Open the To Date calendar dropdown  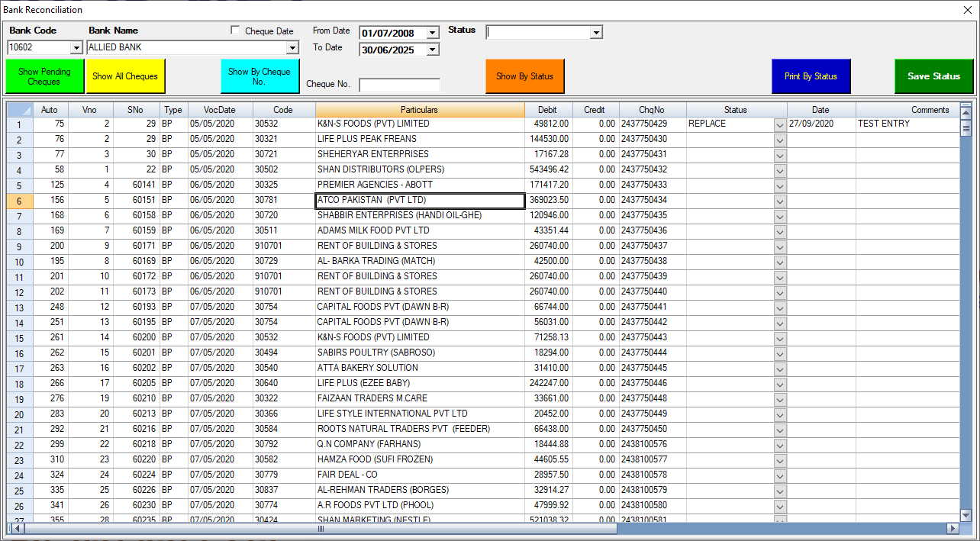click(433, 50)
